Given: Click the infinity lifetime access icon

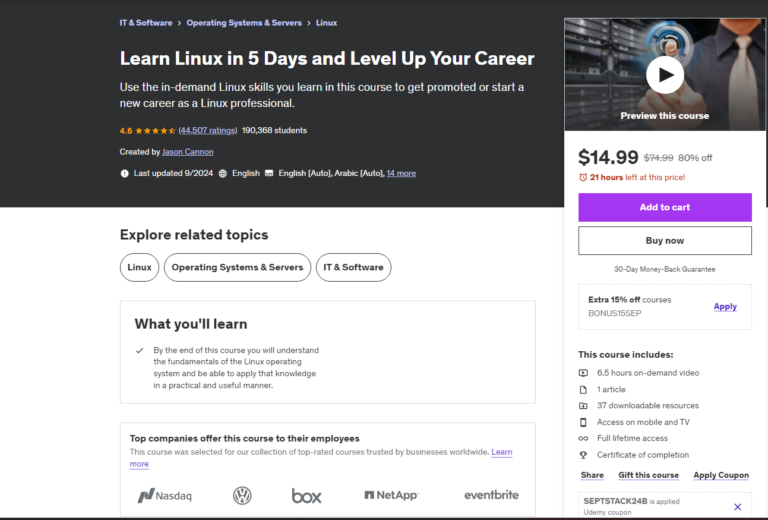Looking at the screenshot, I should pyautogui.click(x=583, y=438).
